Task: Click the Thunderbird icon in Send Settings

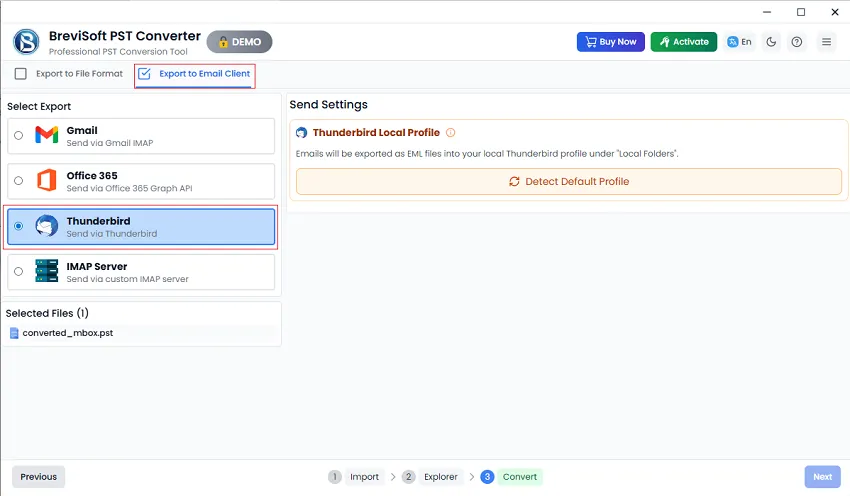Action: [x=301, y=132]
